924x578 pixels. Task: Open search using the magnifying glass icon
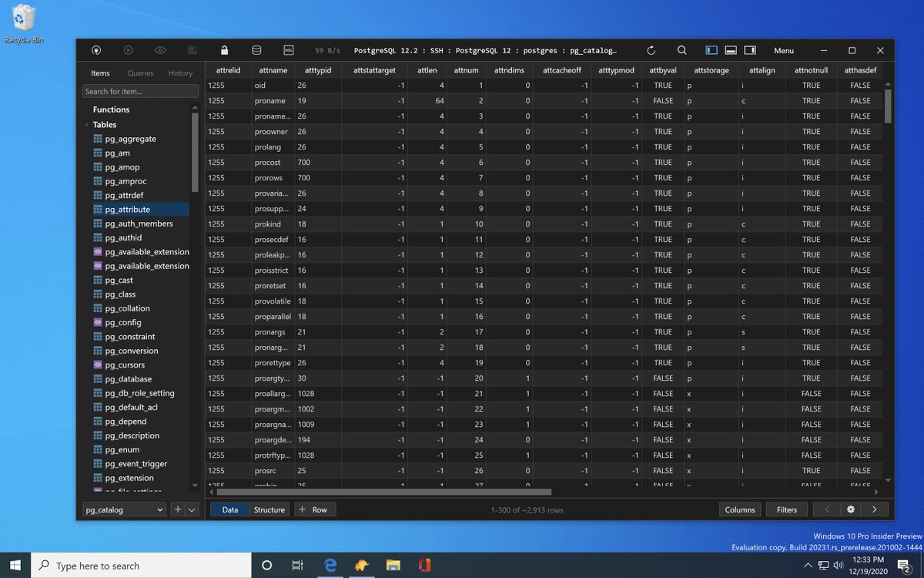[x=682, y=50]
